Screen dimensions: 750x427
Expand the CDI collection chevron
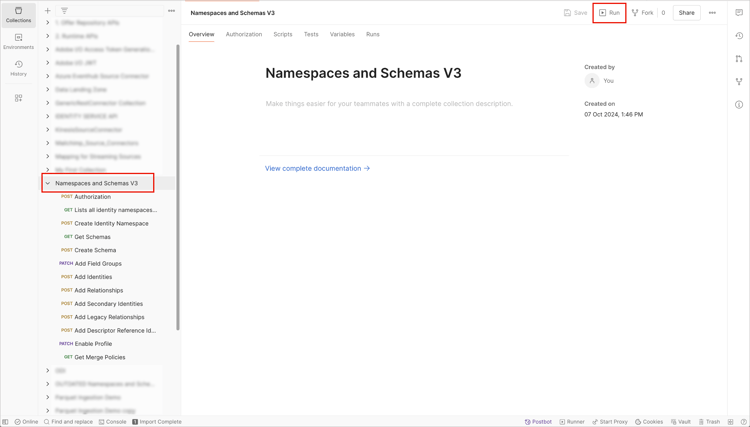47,371
